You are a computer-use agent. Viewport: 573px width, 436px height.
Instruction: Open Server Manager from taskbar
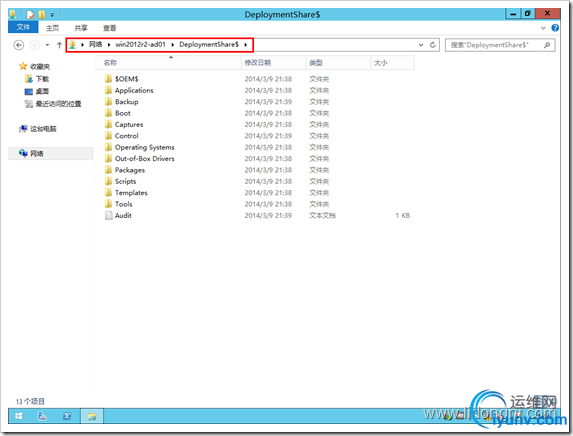click(42, 416)
